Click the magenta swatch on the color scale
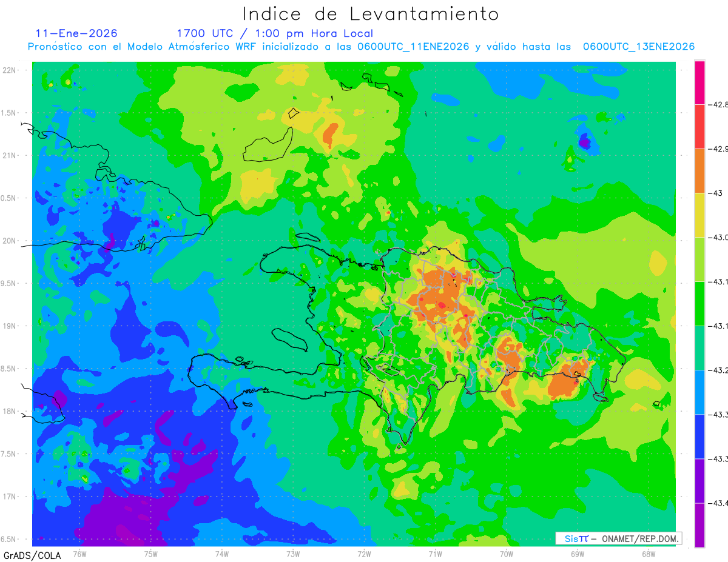This screenshot has height=562, width=728. (x=699, y=82)
